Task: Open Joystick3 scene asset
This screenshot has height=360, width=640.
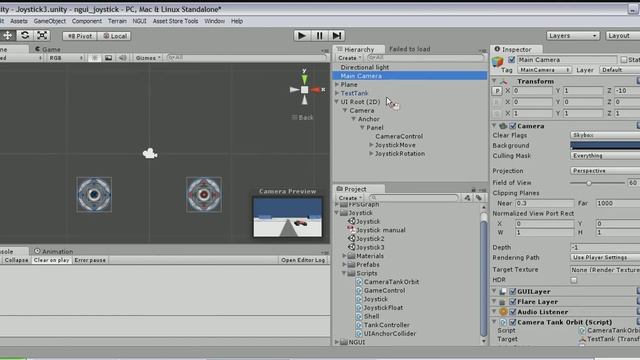Action: click(367, 247)
